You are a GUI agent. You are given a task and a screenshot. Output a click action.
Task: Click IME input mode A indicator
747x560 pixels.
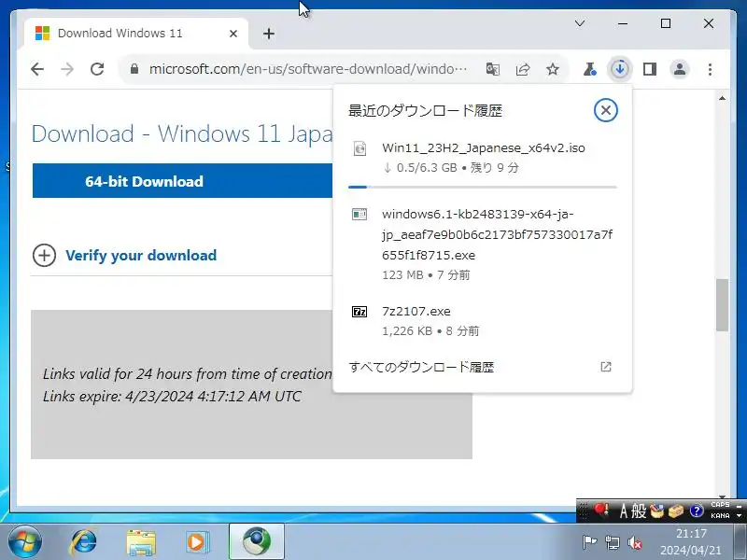[x=624, y=511]
